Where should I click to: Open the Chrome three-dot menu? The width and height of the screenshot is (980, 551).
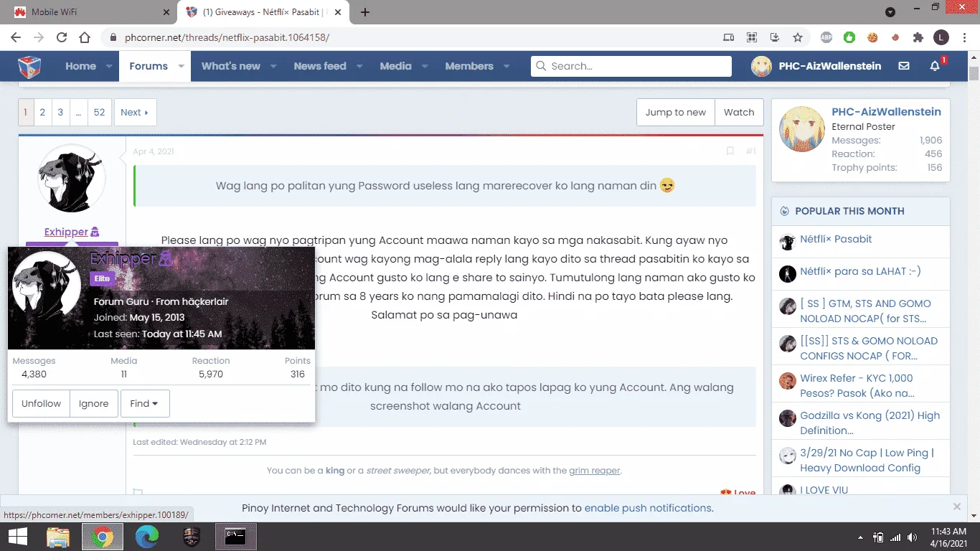963,37
